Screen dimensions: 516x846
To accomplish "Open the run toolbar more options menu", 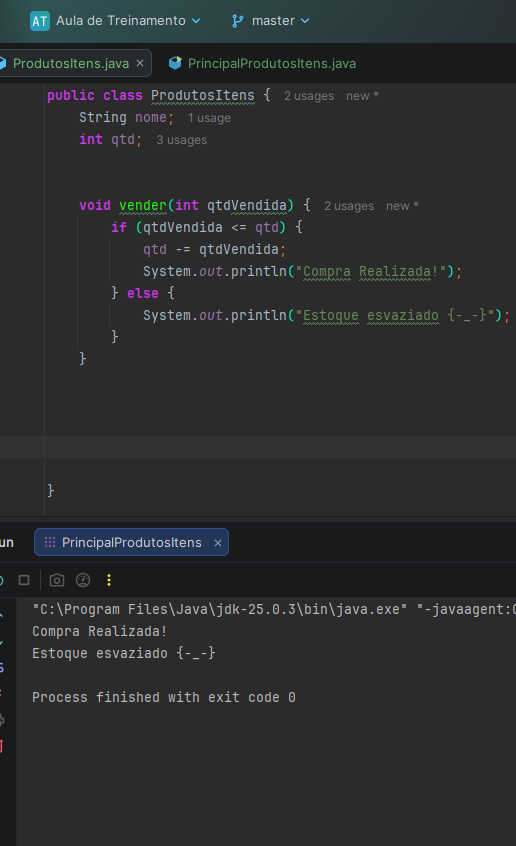I will [109, 580].
